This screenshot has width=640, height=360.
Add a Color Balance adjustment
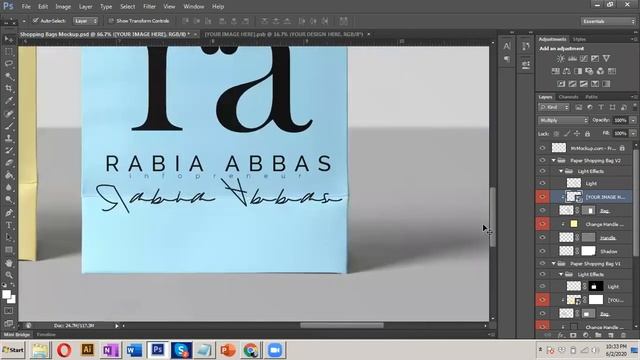tap(567, 71)
